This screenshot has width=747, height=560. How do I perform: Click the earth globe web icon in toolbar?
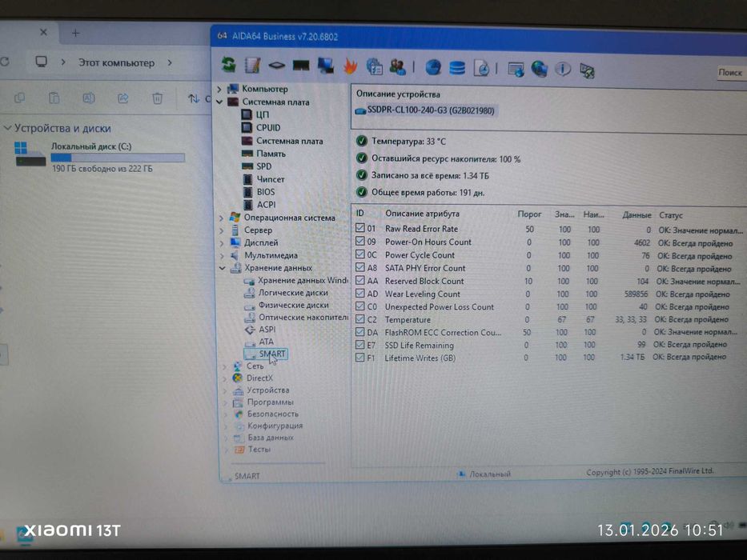click(540, 70)
